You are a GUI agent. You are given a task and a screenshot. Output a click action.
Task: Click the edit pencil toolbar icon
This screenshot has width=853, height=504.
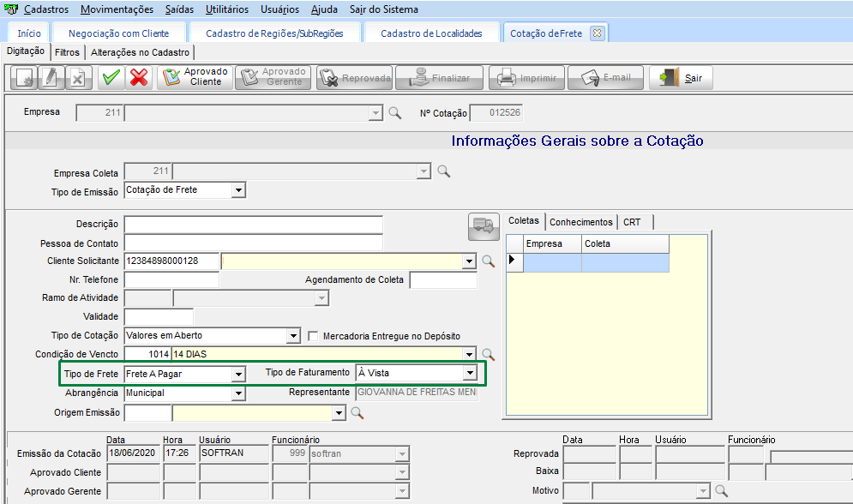click(50, 78)
